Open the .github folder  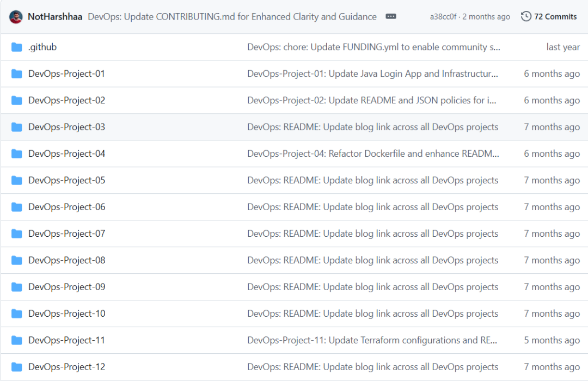tap(42, 47)
